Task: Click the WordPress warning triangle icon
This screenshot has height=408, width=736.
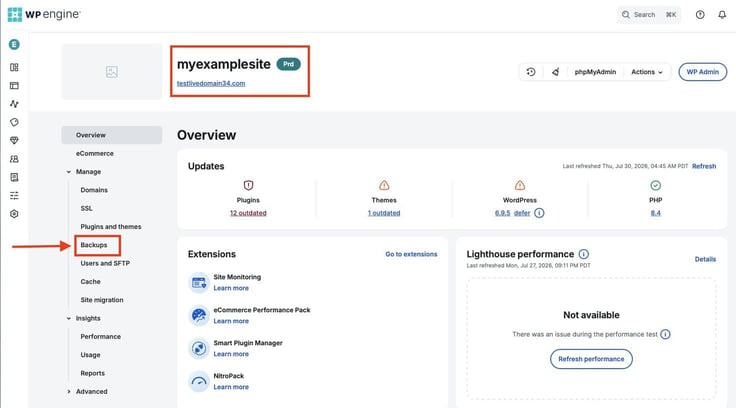Action: (520, 185)
